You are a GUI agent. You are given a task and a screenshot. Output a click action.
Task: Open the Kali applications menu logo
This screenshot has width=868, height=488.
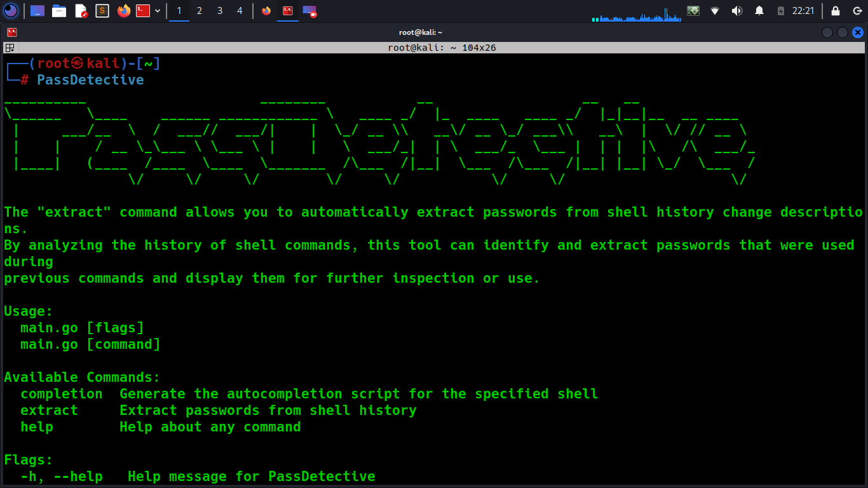pyautogui.click(x=11, y=10)
